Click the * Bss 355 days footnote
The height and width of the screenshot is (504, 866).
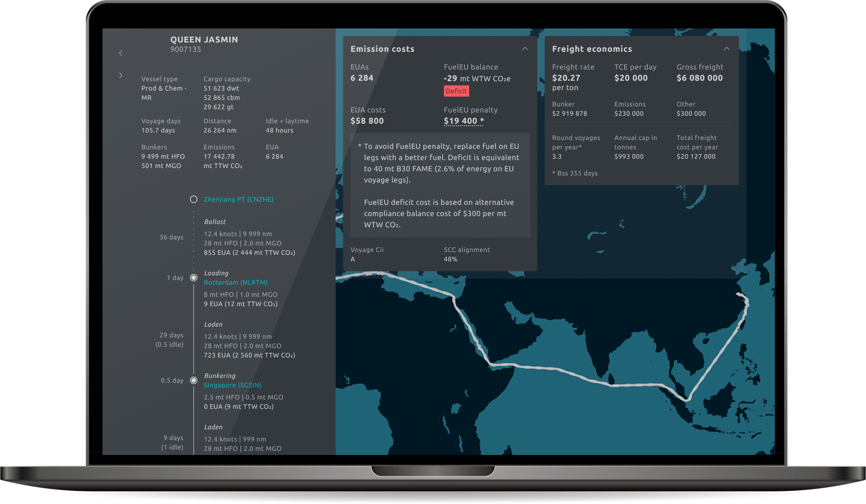click(x=575, y=173)
